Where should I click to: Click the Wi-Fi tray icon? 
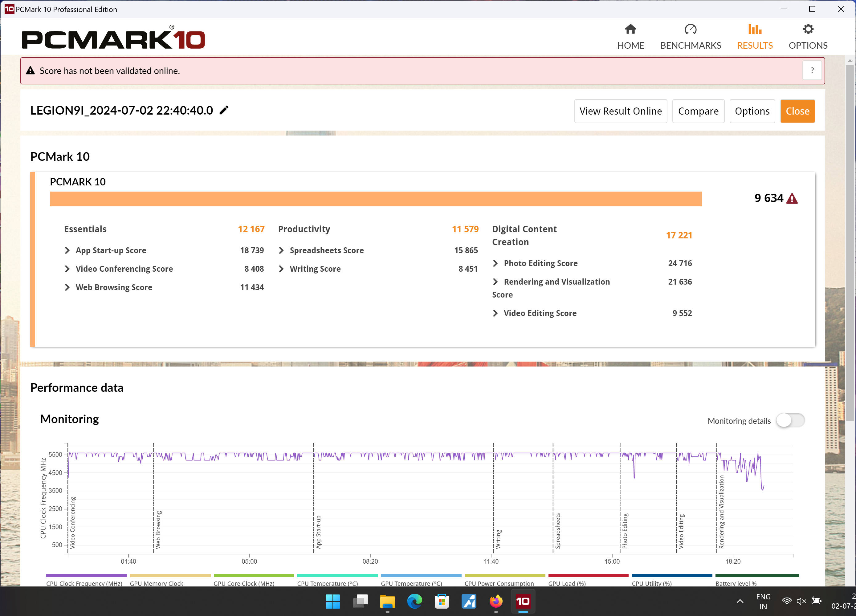pyautogui.click(x=787, y=601)
